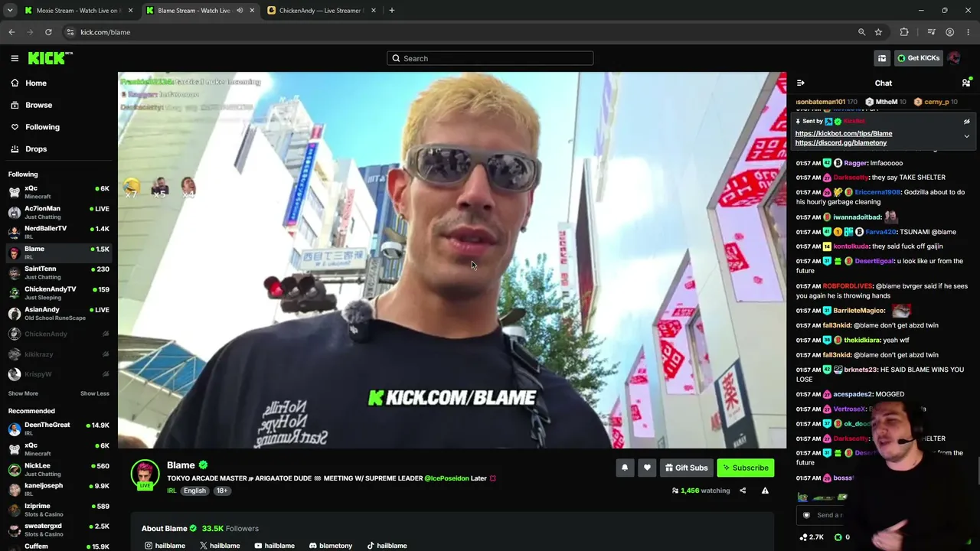Screen dimensions: 980x551
Task: Open the tab search dropdown arrow
Action: point(10,11)
